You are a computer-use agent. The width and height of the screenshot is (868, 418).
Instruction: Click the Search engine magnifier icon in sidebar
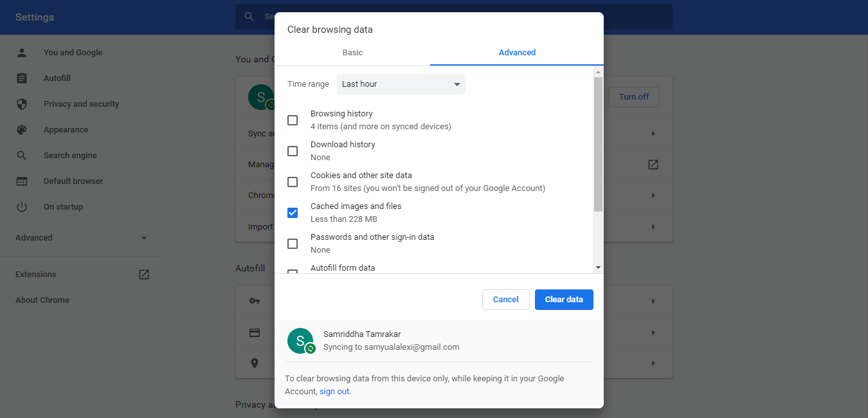[22, 156]
